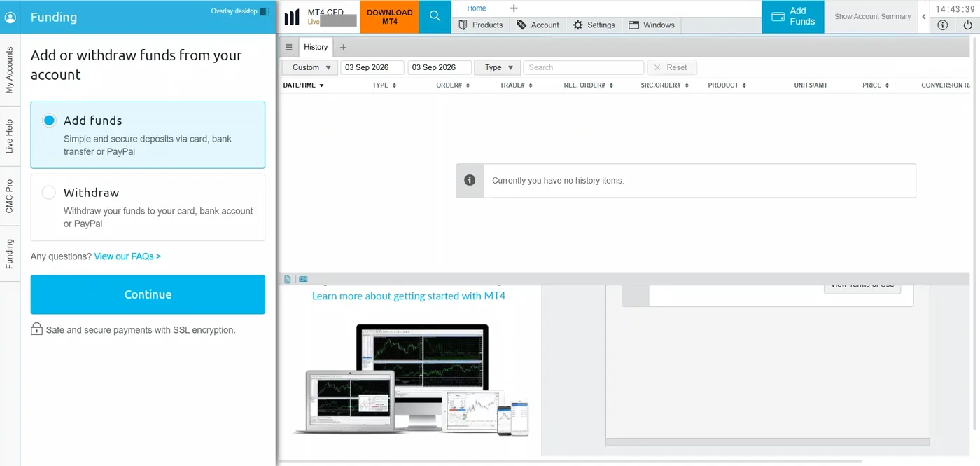Click the power logout icon

click(968, 25)
